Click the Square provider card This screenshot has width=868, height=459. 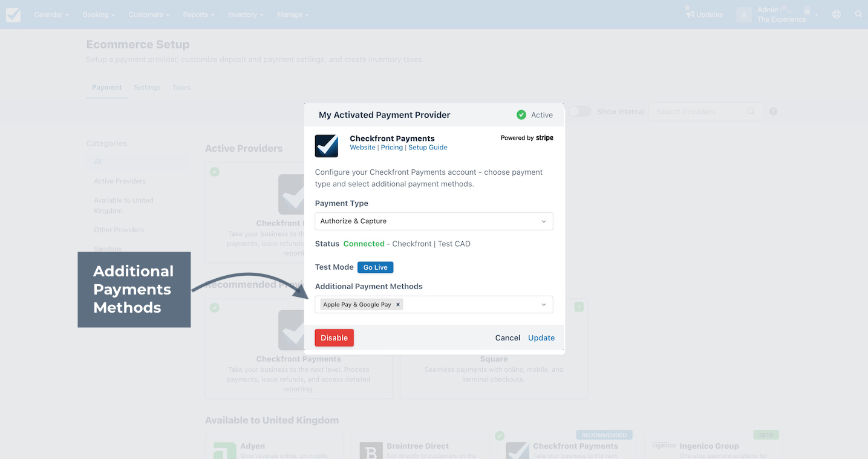(494, 348)
